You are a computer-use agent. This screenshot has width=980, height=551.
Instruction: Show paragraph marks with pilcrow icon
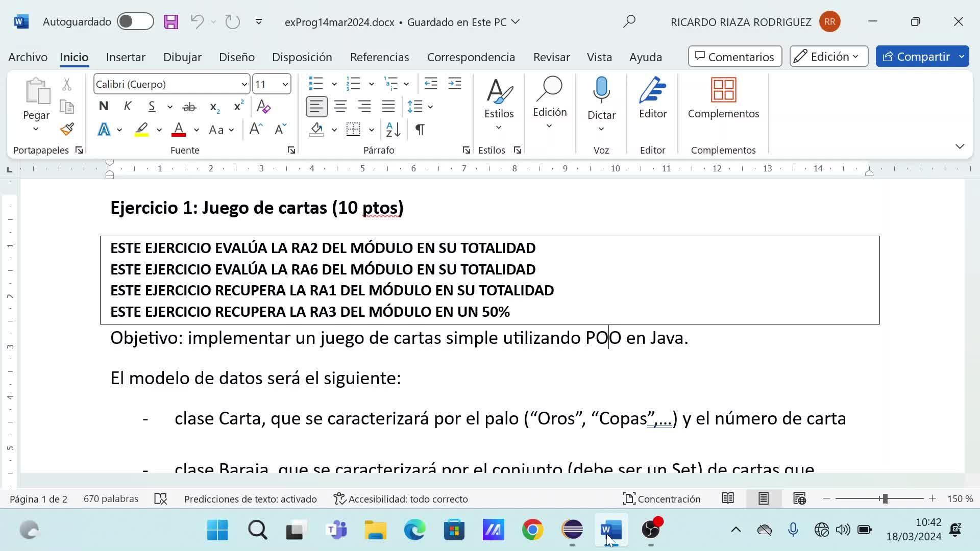(x=420, y=130)
